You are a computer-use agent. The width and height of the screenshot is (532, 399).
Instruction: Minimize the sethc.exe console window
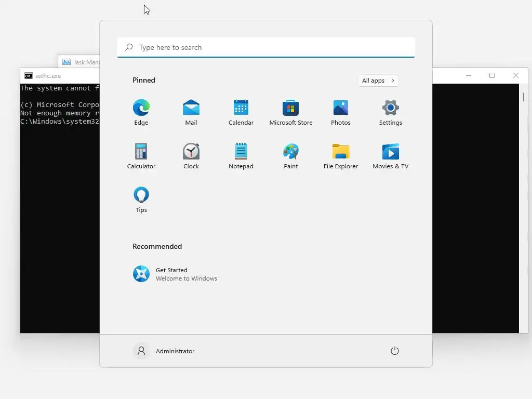pyautogui.click(x=469, y=75)
